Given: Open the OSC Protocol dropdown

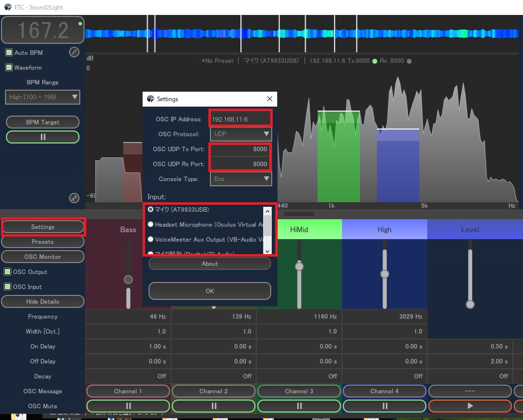Looking at the screenshot, I should (241, 134).
